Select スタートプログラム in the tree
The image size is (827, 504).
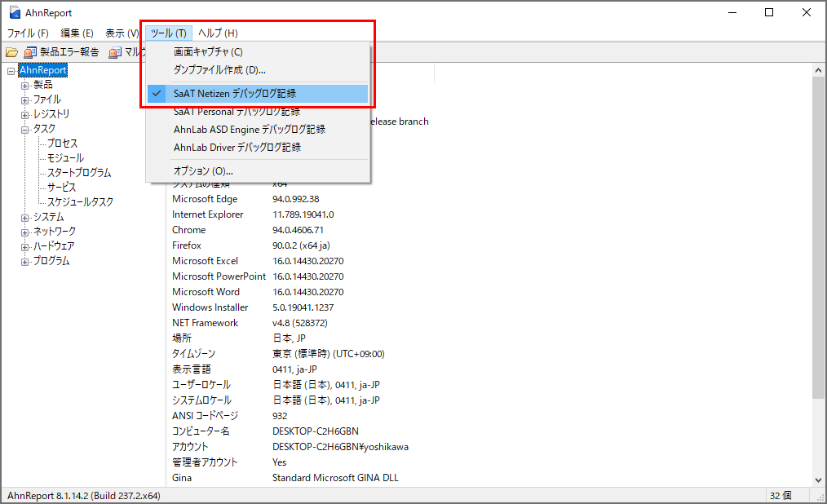point(79,173)
